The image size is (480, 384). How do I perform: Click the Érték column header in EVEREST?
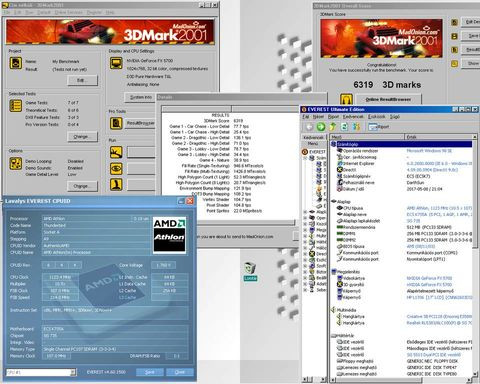pyautogui.click(x=439, y=137)
